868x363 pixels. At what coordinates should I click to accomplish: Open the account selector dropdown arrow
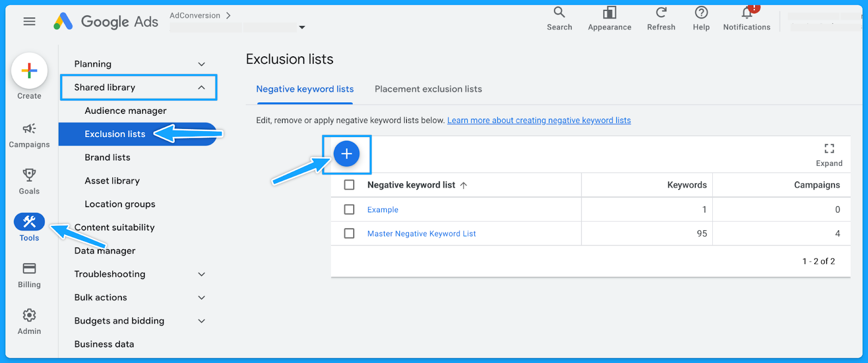pyautogui.click(x=302, y=27)
